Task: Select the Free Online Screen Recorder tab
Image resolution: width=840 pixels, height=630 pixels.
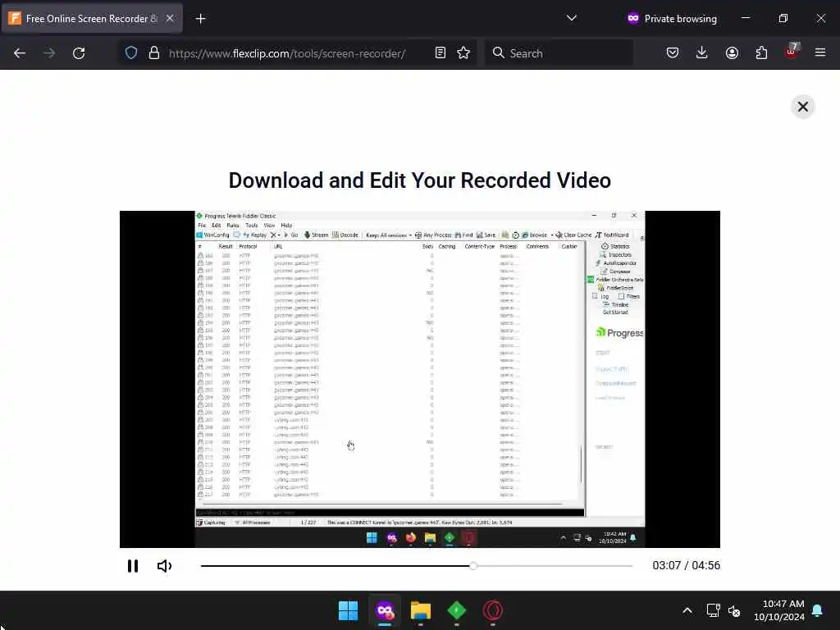Action: pyautogui.click(x=92, y=18)
